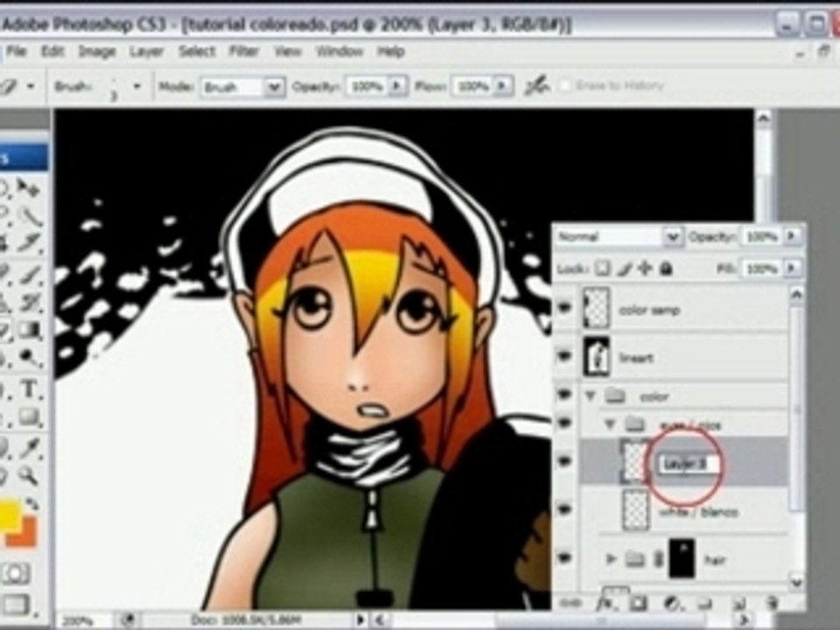Click the Layers panel scroll down arrow
This screenshot has width=840, height=630.
point(795,583)
